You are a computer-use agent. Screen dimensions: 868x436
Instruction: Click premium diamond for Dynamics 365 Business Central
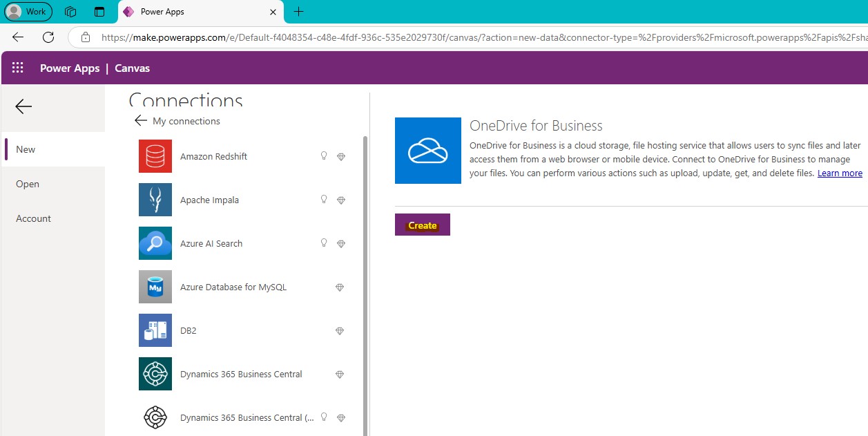point(340,375)
